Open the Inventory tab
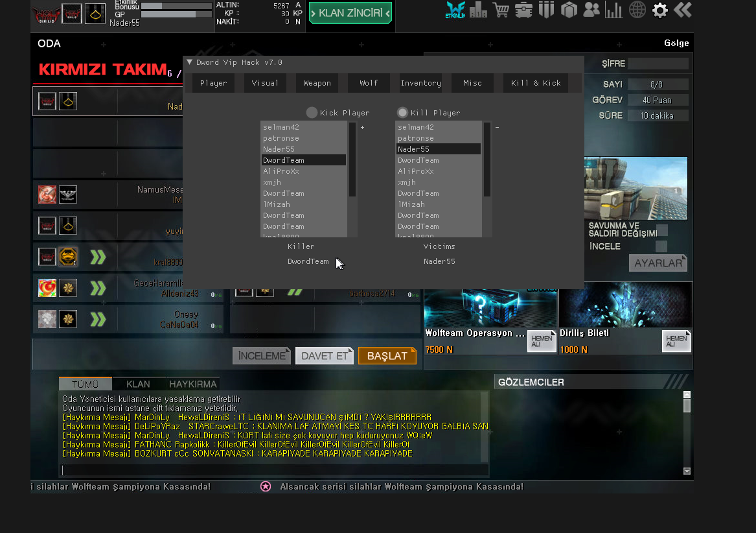756x533 pixels. (x=420, y=83)
